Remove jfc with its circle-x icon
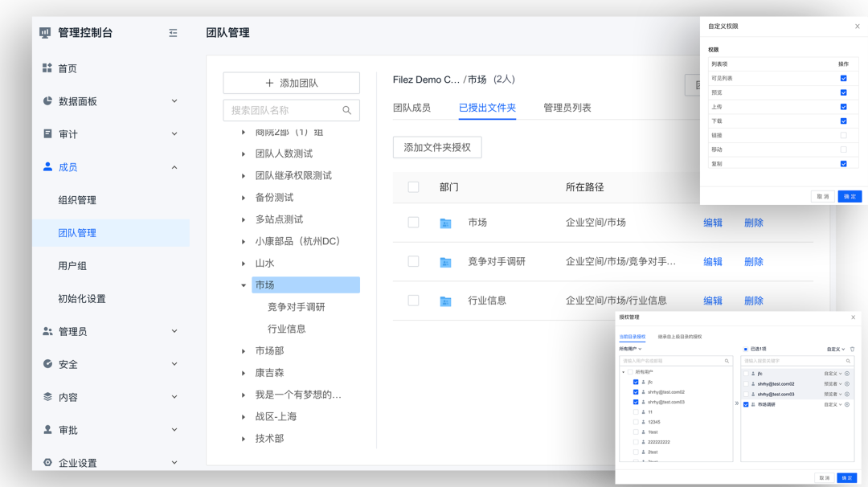The height and width of the screenshot is (487, 868). tap(847, 374)
